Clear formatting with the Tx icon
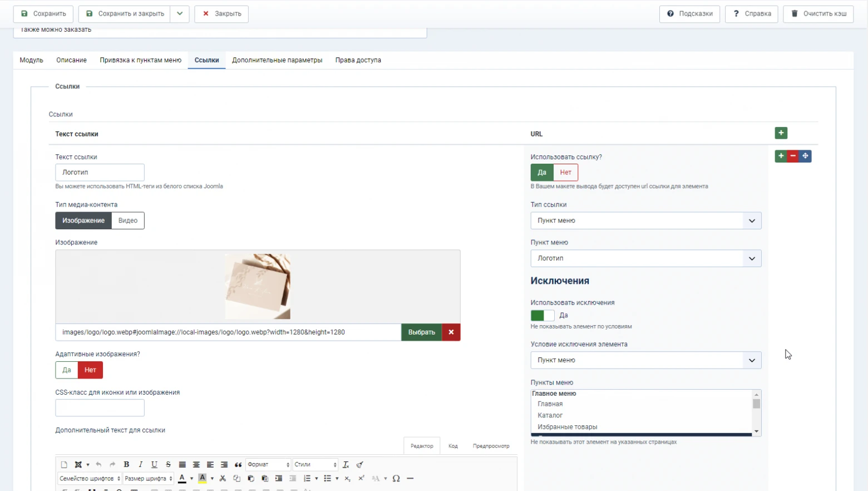The image size is (868, 491). coord(346,464)
